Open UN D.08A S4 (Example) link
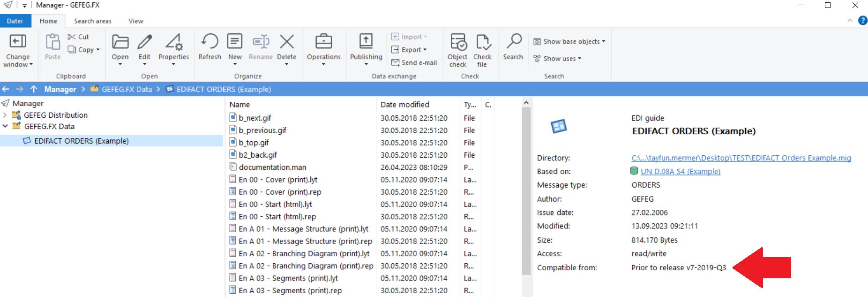The image size is (868, 297). [x=681, y=171]
